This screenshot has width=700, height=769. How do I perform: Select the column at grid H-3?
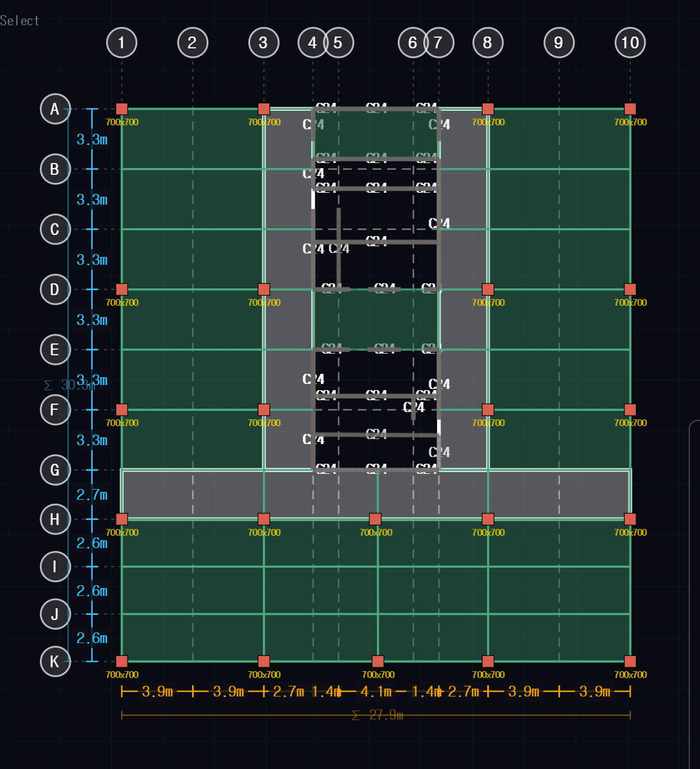(x=264, y=519)
